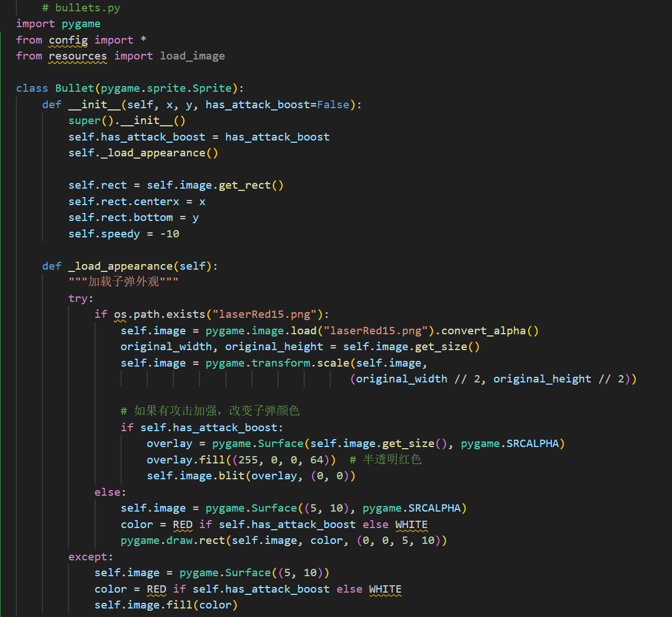Click the value '-10'
672x617 pixels.
coord(170,234)
